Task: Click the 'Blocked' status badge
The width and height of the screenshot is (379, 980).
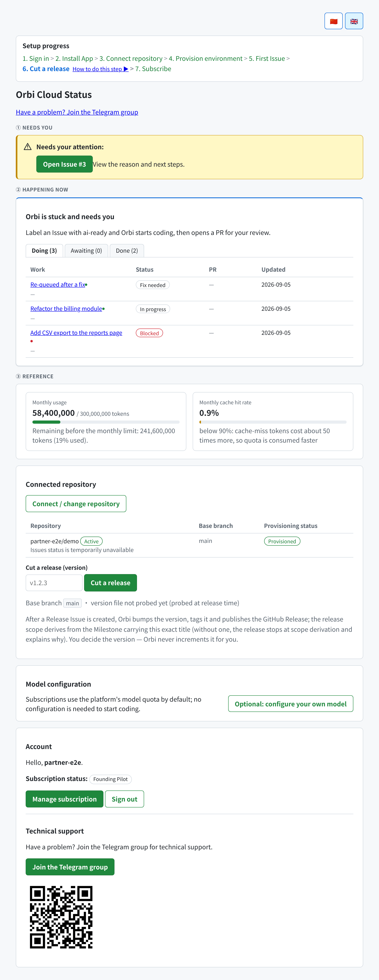Action: coord(150,333)
